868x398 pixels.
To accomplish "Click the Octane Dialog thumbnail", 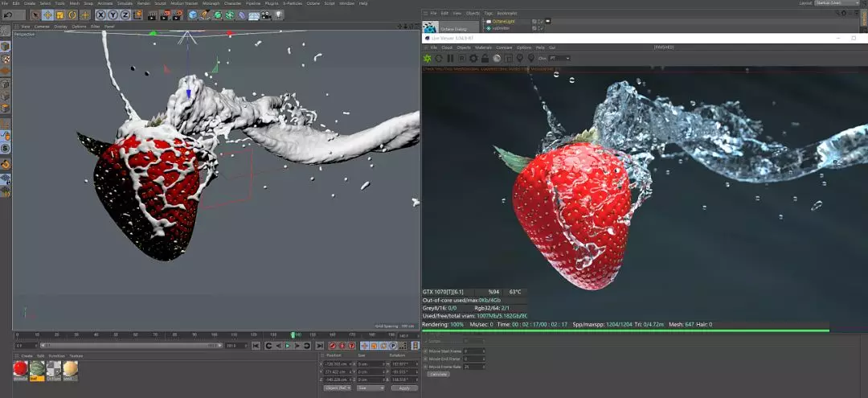I will tap(431, 27).
